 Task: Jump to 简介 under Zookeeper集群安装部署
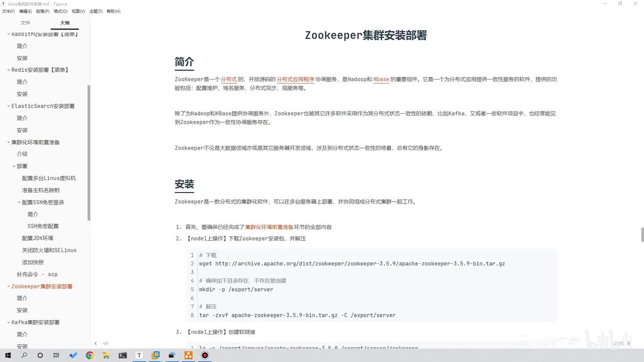pyautogui.click(x=22, y=298)
